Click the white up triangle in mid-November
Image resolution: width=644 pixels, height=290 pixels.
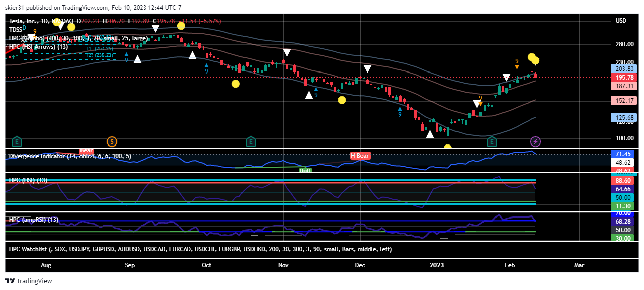pos(309,95)
